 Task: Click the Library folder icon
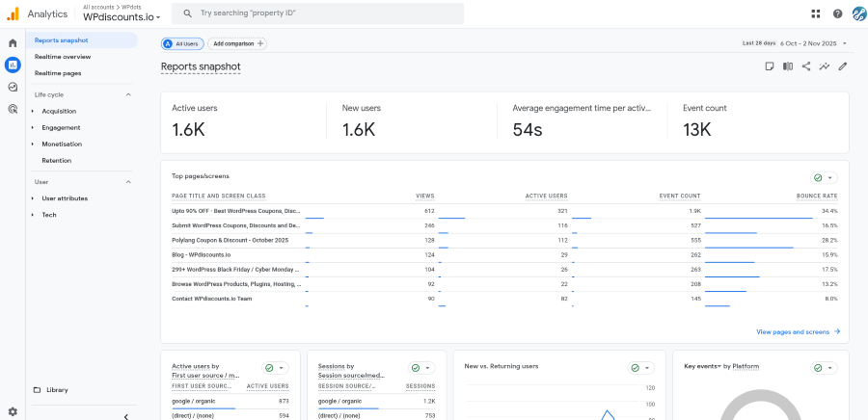click(x=37, y=389)
